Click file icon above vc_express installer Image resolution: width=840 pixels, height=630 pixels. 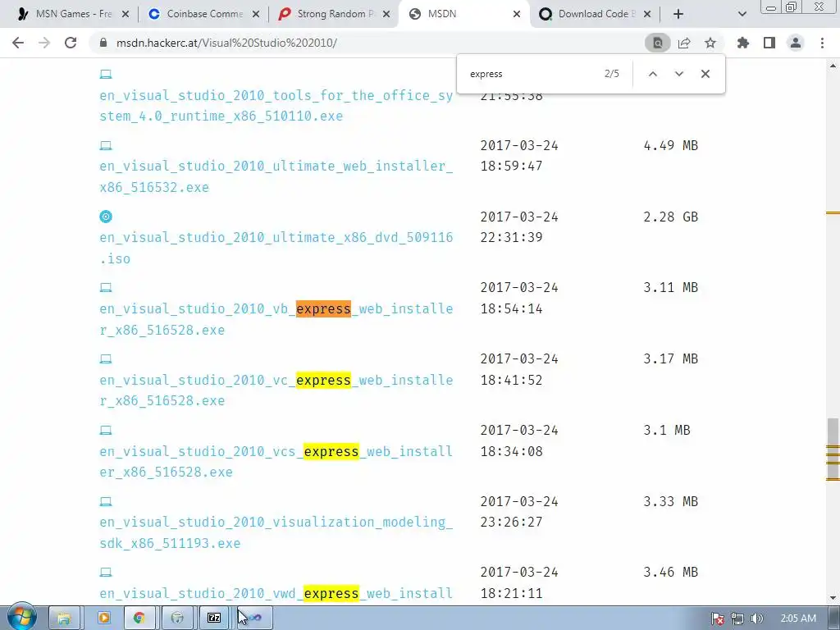coord(106,358)
